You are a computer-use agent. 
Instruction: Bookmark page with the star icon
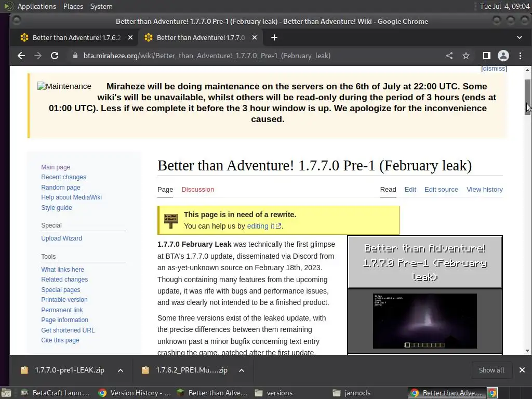coord(466,56)
